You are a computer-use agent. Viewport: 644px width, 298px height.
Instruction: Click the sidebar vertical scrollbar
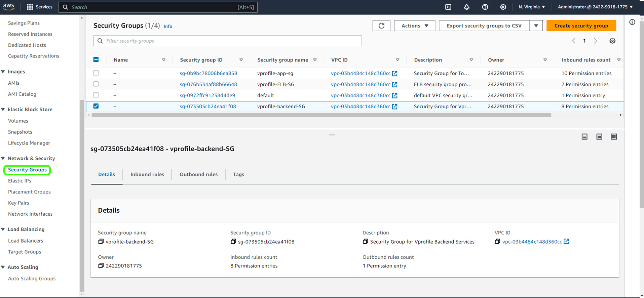point(82,196)
